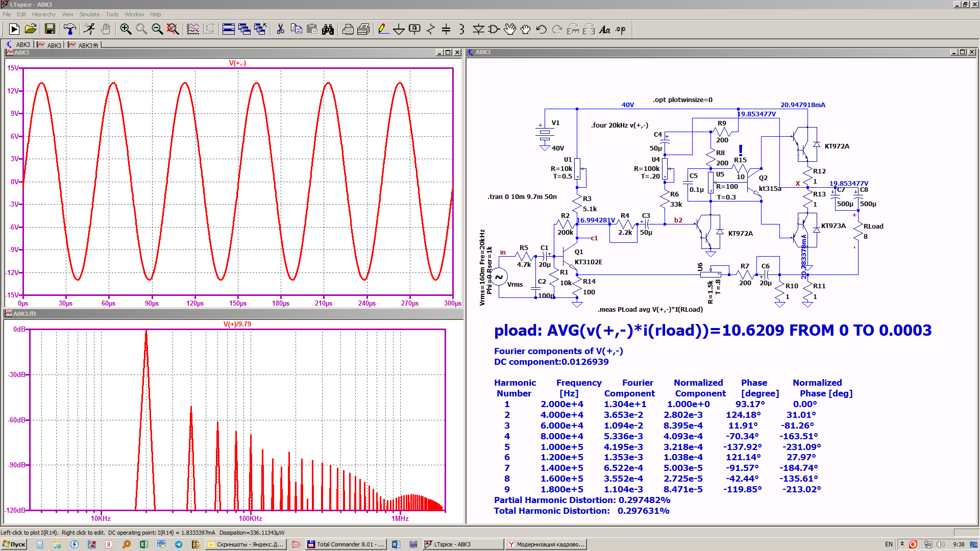Place a Ground symbol tool
The width and height of the screenshot is (980, 551).
[x=399, y=29]
